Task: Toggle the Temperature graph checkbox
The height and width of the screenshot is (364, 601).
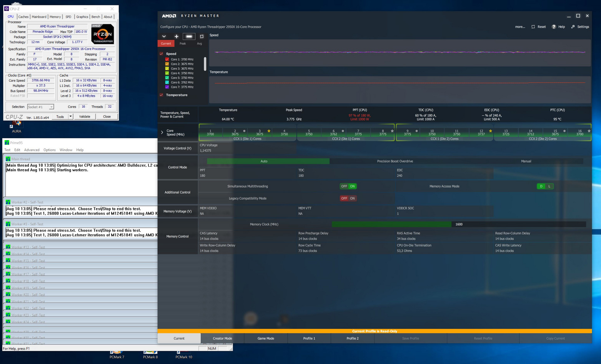Action: tap(162, 95)
